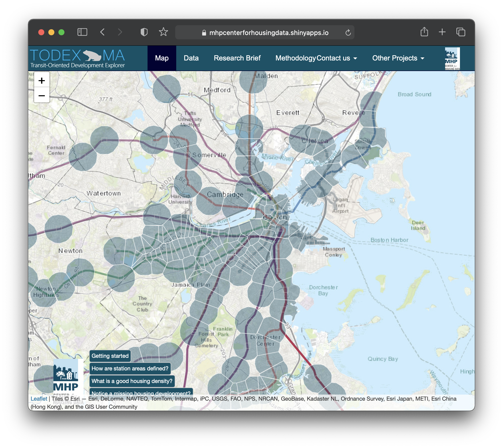Screen dimensions: 503x448
Task: Open the Data tab
Action: (191, 58)
